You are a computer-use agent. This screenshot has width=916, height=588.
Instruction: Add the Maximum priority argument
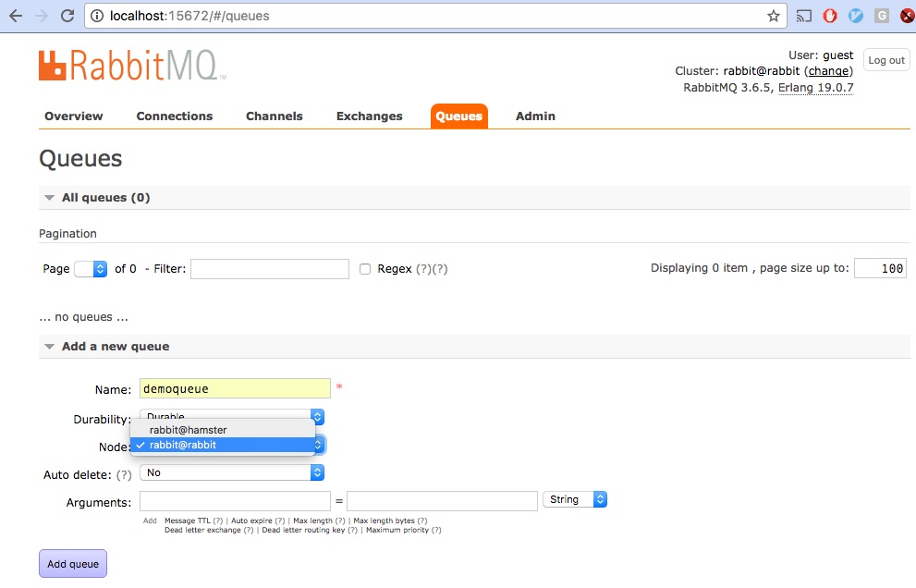coord(397,530)
